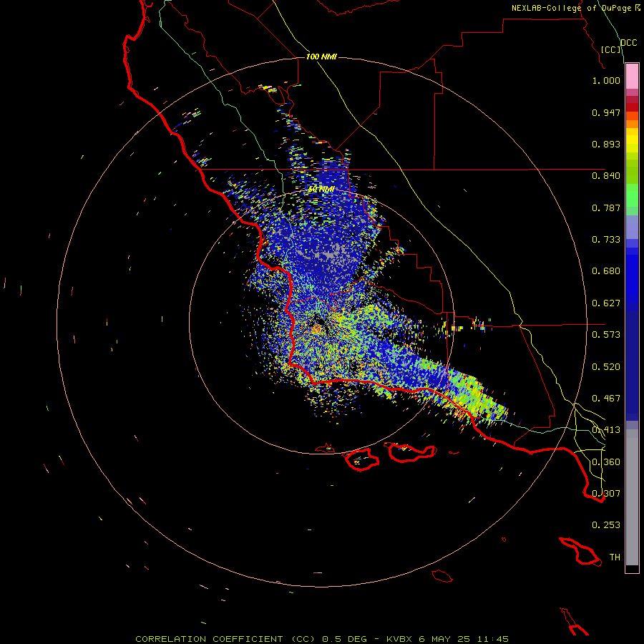The width and height of the screenshot is (644, 644).
Task: Click the DCC product label
Action: 629,43
